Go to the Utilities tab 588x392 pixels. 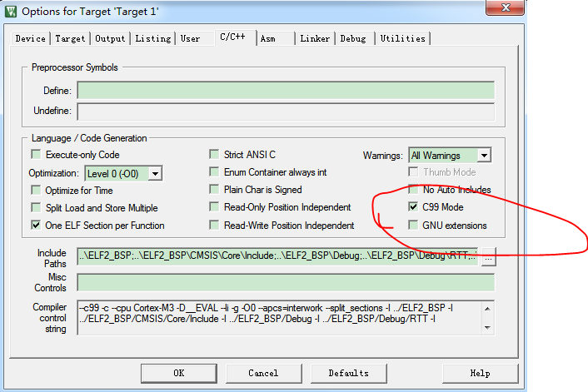coord(402,38)
